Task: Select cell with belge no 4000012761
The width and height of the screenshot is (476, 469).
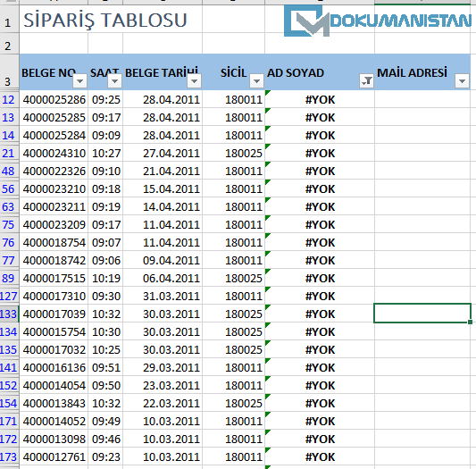Action: pyautogui.click(x=54, y=456)
